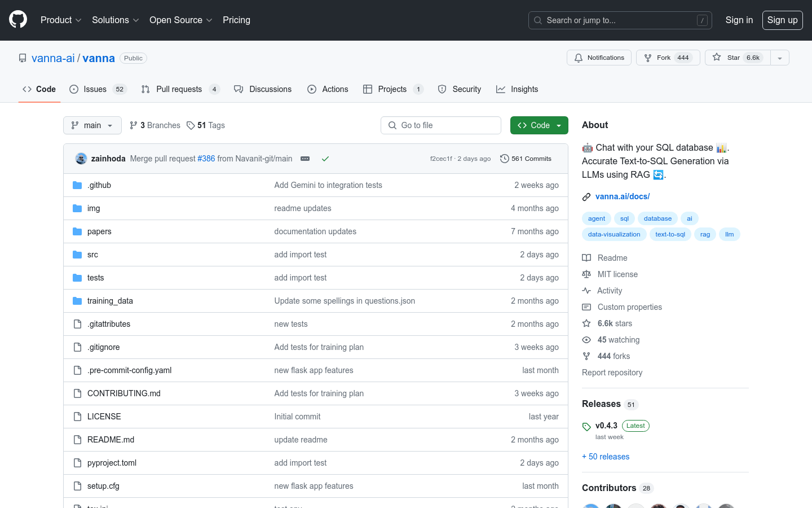812x508 pixels.
Task: Click the commits history clock icon
Action: [x=505, y=159]
